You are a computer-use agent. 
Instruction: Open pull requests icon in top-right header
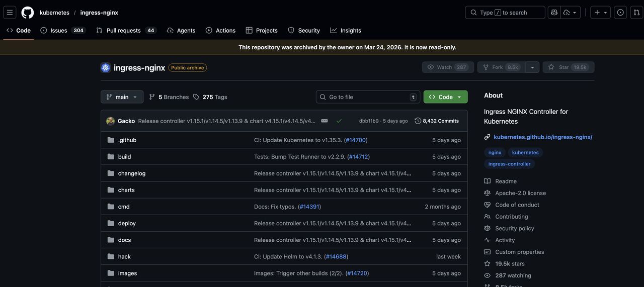636,13
